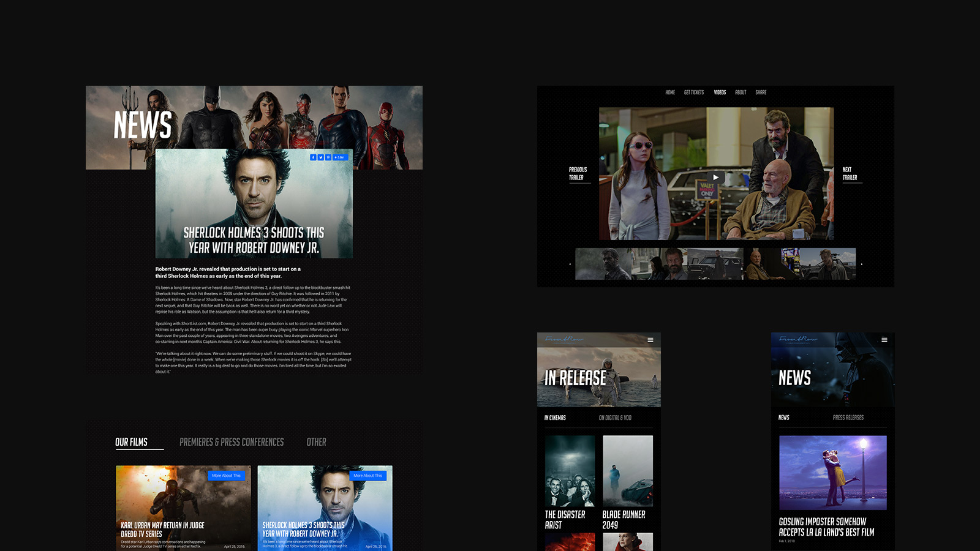Open hamburger menu on In Release mobile screen
Screen dimensions: 980x551
650,340
